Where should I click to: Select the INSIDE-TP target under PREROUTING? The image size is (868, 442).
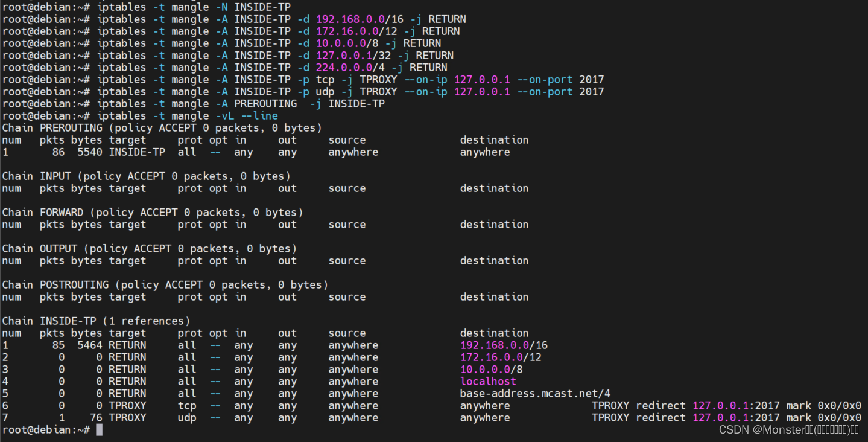point(137,152)
